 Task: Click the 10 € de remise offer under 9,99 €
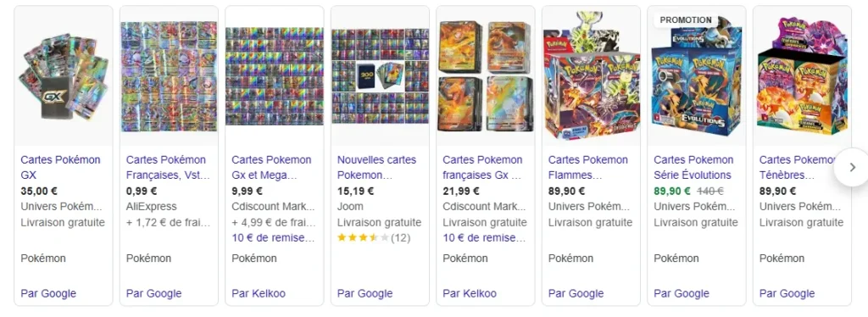point(274,238)
